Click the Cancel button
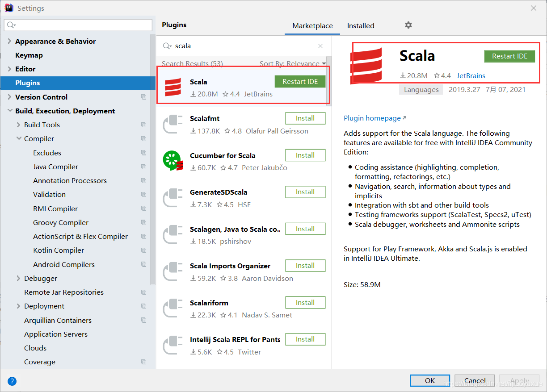 point(475,380)
